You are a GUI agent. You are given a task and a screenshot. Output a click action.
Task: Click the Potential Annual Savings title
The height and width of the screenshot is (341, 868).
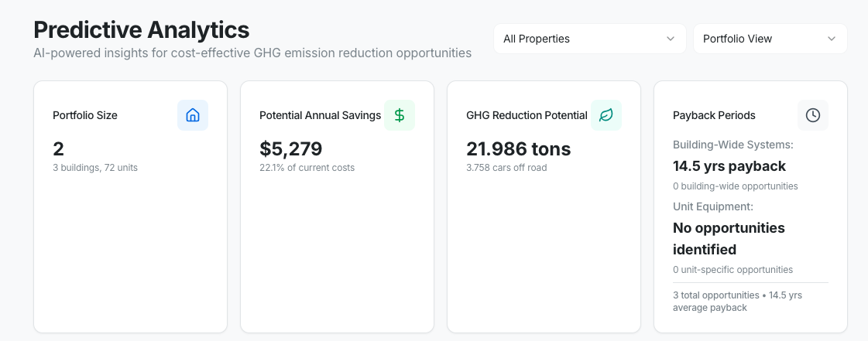(320, 115)
